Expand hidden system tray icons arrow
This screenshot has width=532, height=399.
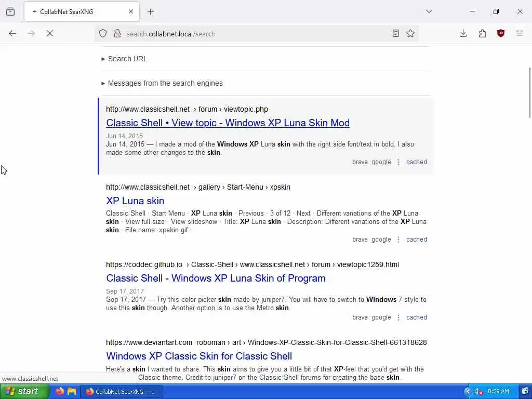(468, 392)
